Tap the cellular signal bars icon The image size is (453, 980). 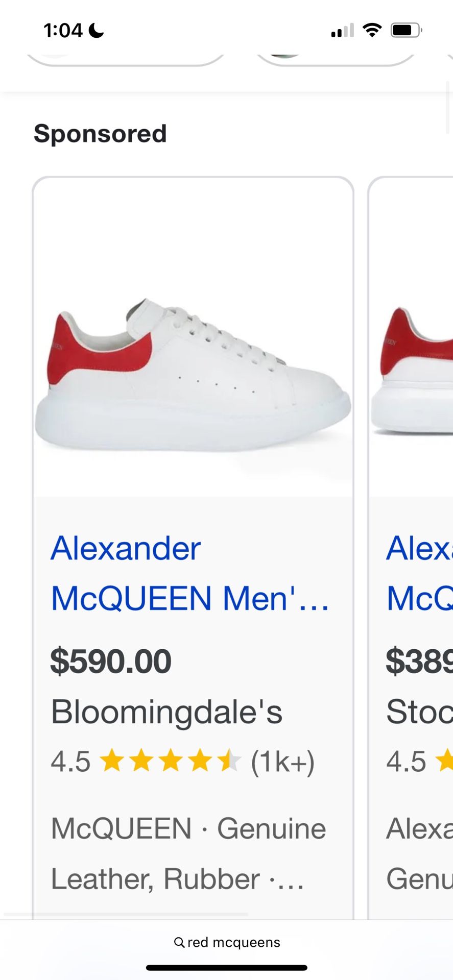[x=342, y=31]
